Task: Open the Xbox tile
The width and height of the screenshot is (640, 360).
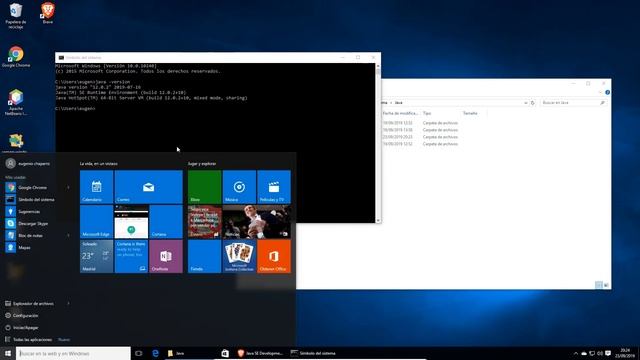Action: click(204, 187)
